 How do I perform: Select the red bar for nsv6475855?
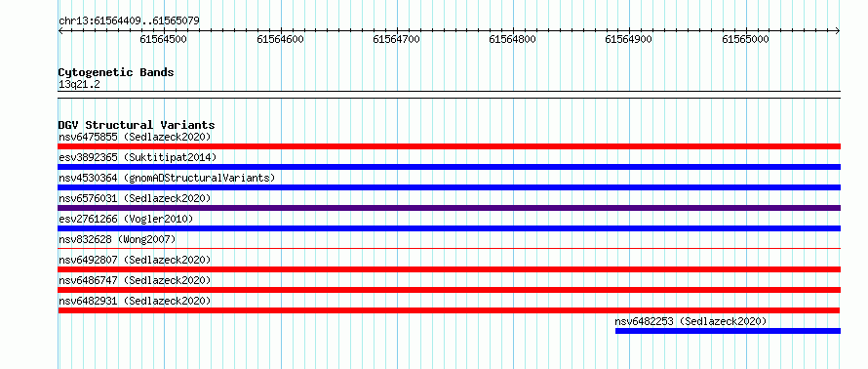tap(449, 146)
